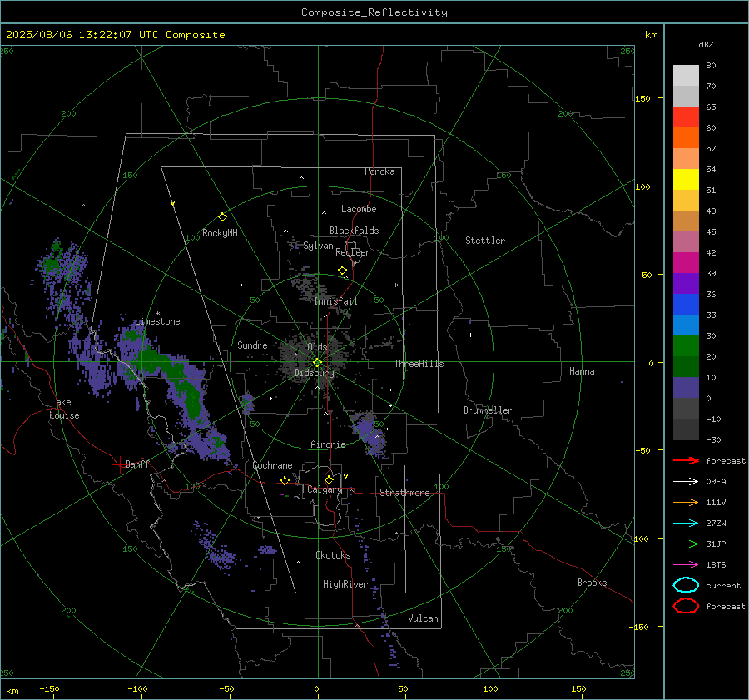
Task: Click the Composite_Reflectivity title
Action: tap(374, 12)
